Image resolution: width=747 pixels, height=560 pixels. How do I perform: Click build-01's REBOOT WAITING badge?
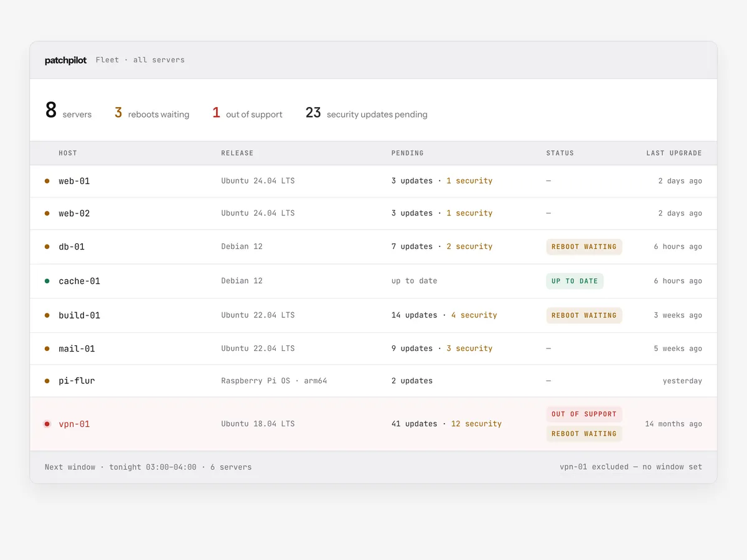584,315
